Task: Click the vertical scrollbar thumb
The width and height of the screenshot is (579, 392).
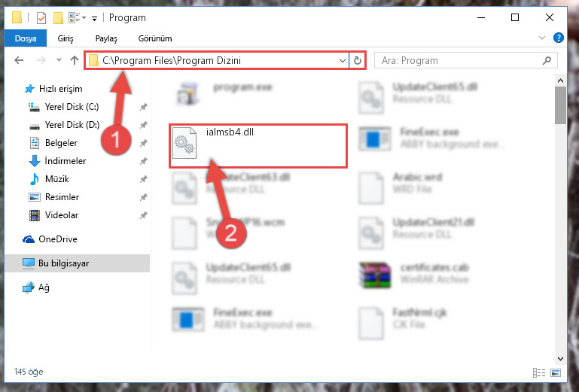Action: 560,105
